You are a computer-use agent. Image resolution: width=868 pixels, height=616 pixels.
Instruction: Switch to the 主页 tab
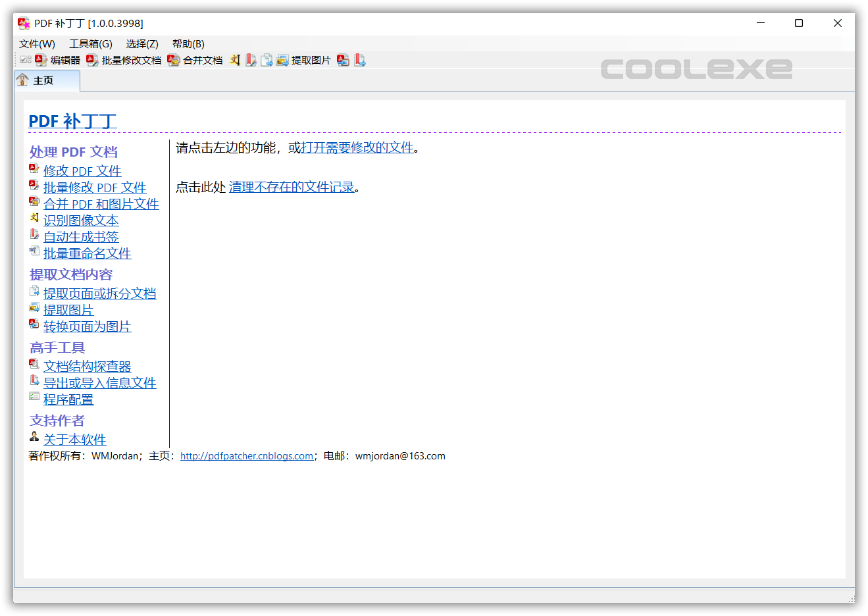click(46, 80)
